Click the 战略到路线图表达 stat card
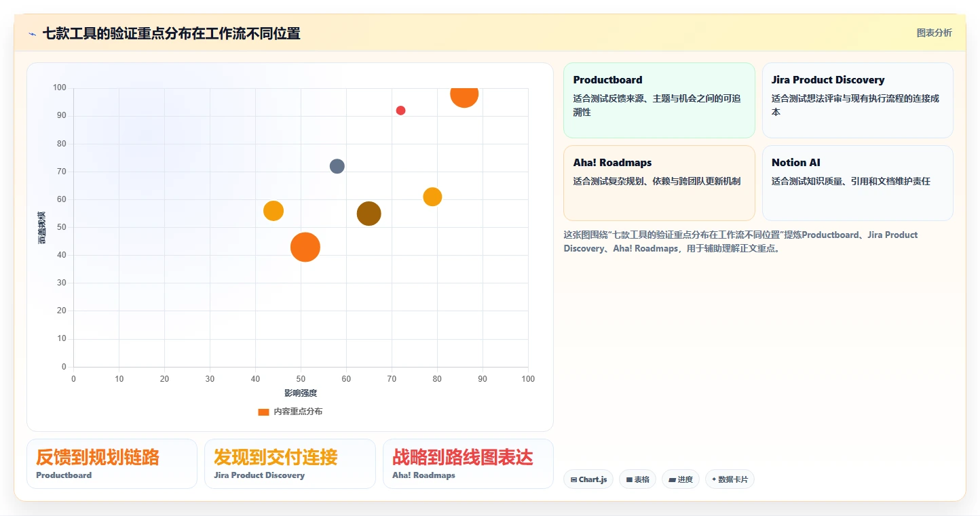Image resolution: width=980 pixels, height=516 pixels. click(x=468, y=464)
